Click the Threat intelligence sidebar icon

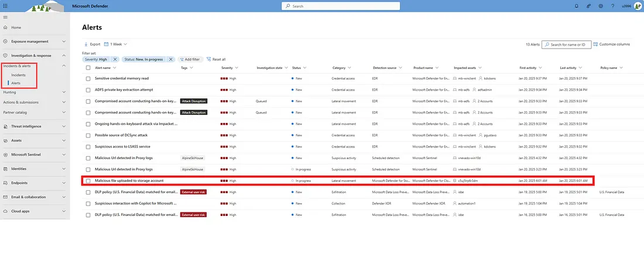pyautogui.click(x=5, y=126)
